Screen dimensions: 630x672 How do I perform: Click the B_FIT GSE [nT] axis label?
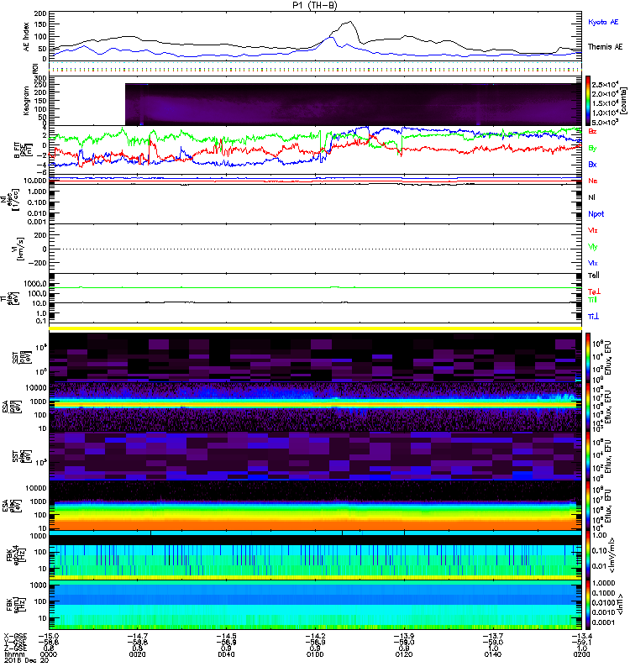click(x=23, y=150)
